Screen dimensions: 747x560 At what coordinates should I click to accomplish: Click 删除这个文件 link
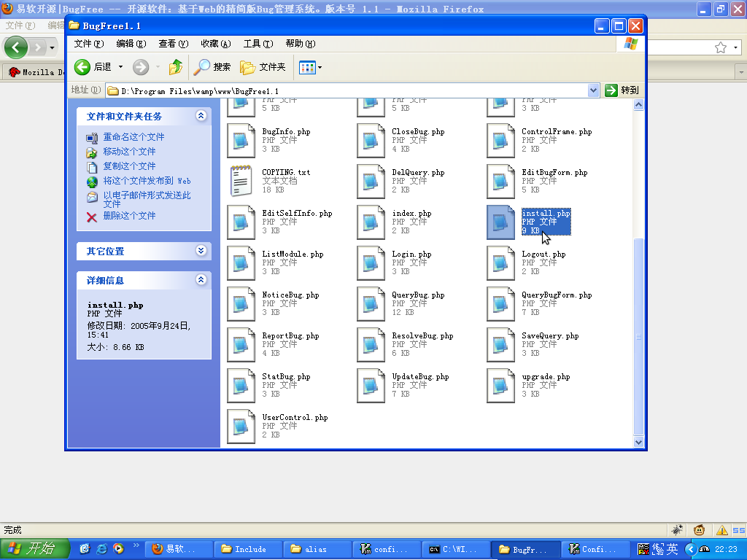(x=130, y=216)
